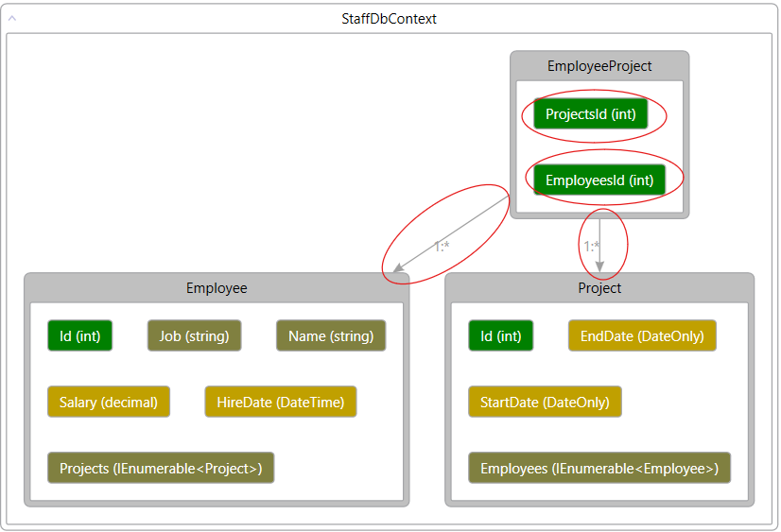The width and height of the screenshot is (781, 532).
Task: Select the Project entity header
Action: [599, 288]
